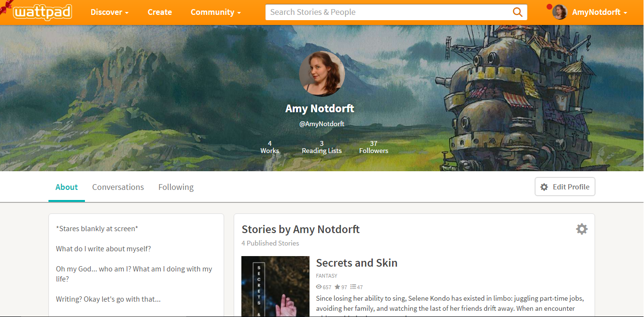Switch to the Following tab

pos(176,187)
